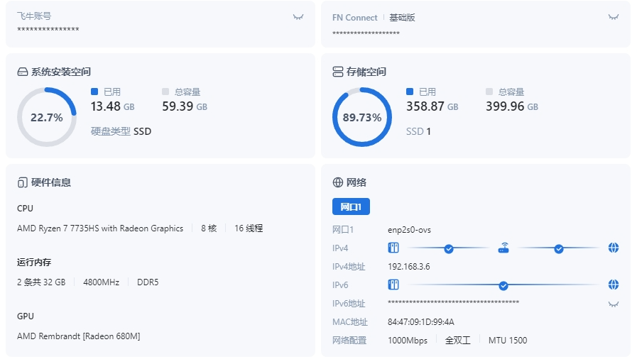Click the 2 条共 32 GB memory text
The height and width of the screenshot is (364, 637).
click(x=41, y=282)
